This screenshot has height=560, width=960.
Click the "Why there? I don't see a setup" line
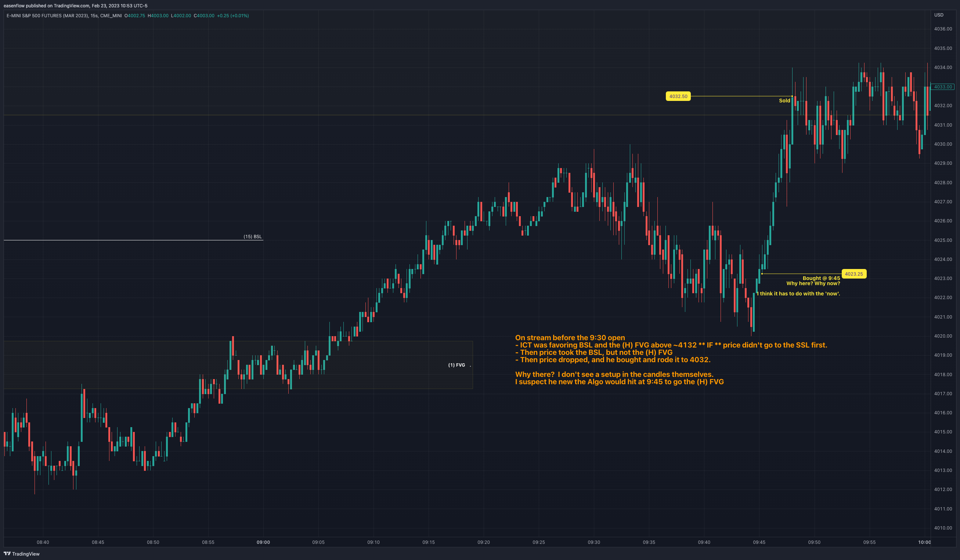tap(614, 374)
